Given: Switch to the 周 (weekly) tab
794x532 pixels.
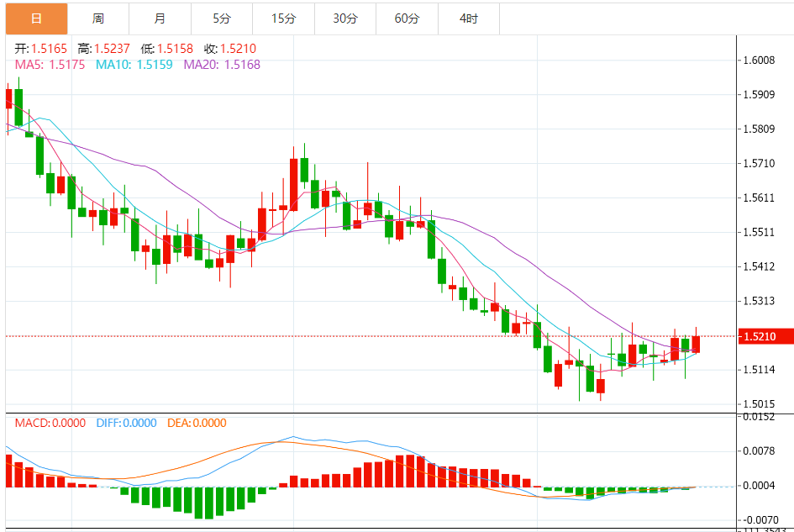Looking at the screenshot, I should 98,18.
